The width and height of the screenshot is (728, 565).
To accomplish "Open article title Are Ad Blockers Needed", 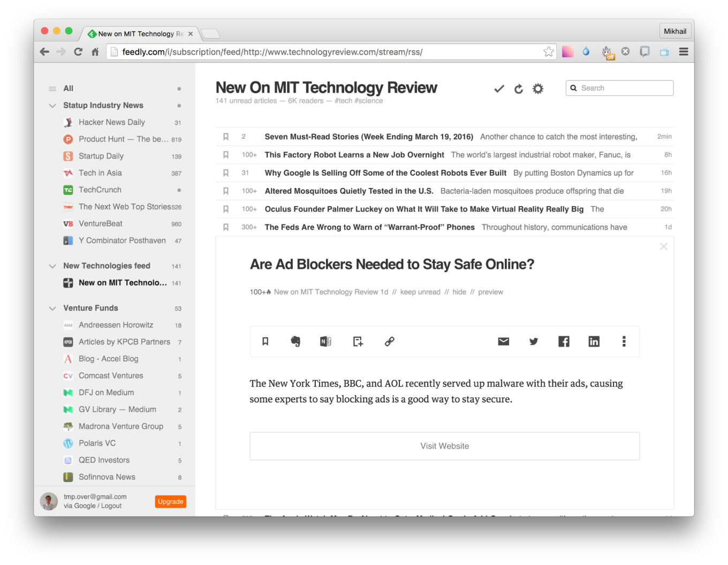I will tap(392, 265).
